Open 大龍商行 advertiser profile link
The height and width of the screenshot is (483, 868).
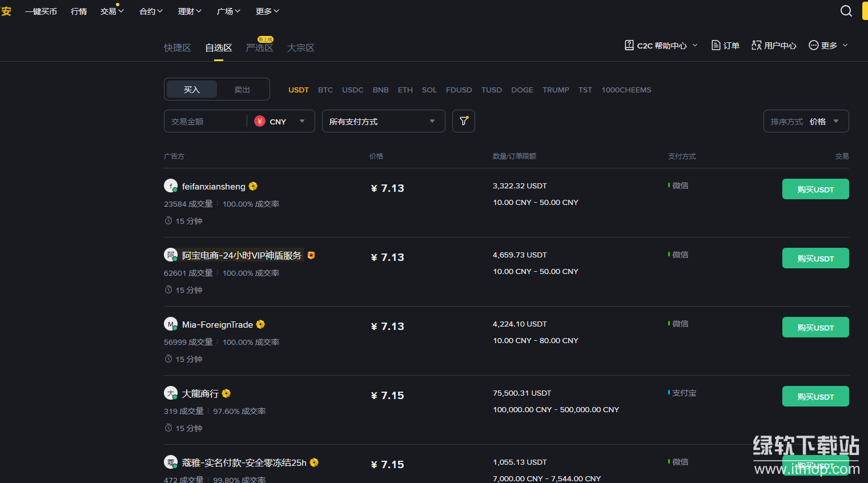pyautogui.click(x=200, y=394)
